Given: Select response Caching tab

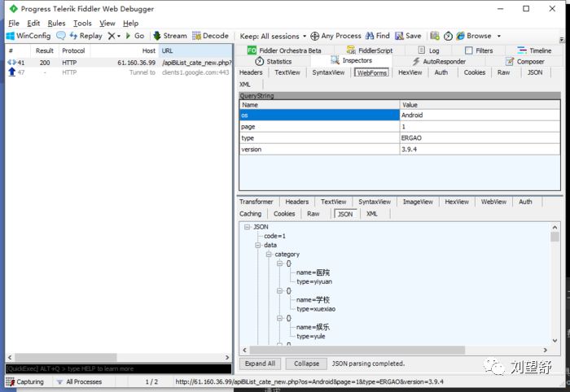Looking at the screenshot, I should [250, 214].
